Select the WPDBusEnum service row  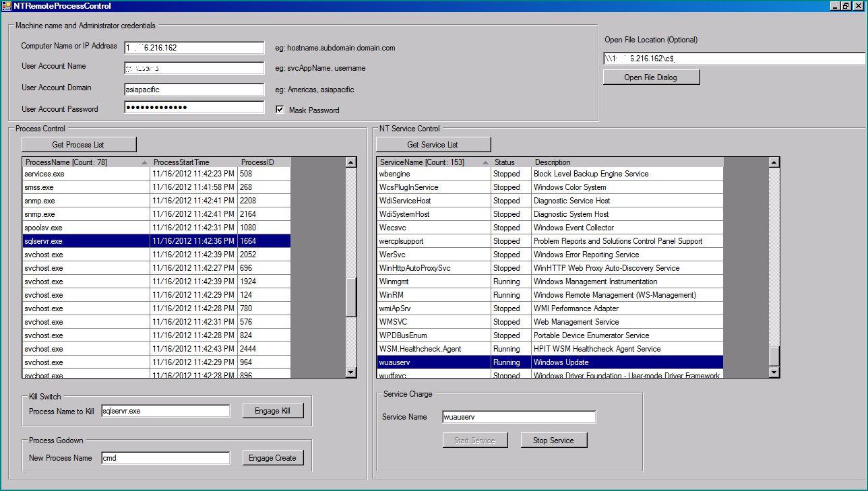point(550,335)
